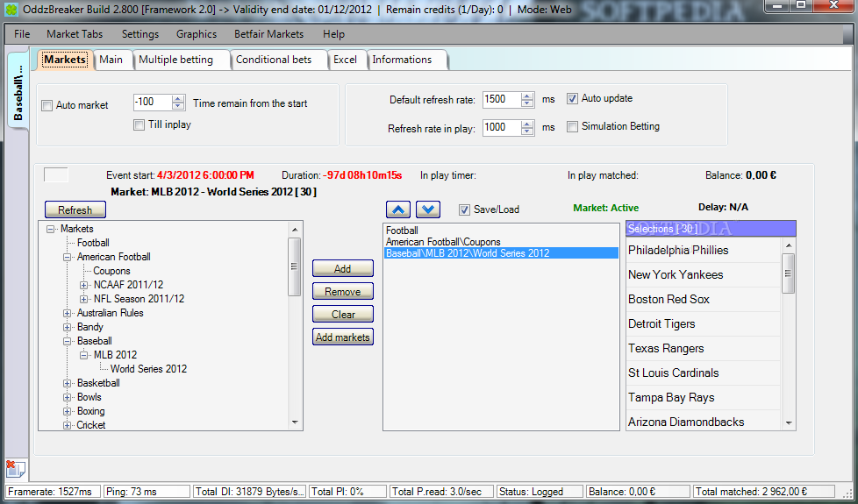Viewport: 858px width, 504px height.
Task: Click the selections list down scroll arrow
Action: click(789, 423)
